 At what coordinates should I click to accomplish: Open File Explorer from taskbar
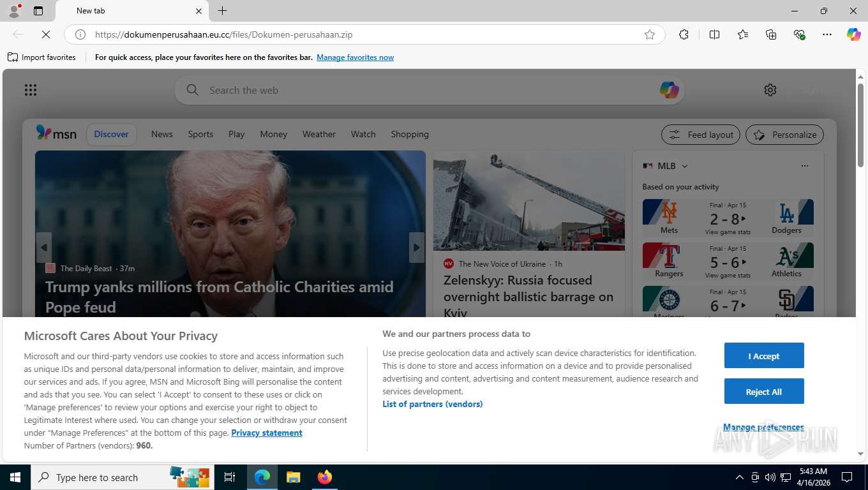pyautogui.click(x=293, y=477)
